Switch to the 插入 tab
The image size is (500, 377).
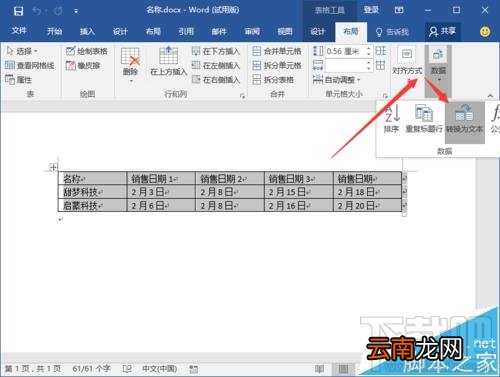click(x=87, y=31)
